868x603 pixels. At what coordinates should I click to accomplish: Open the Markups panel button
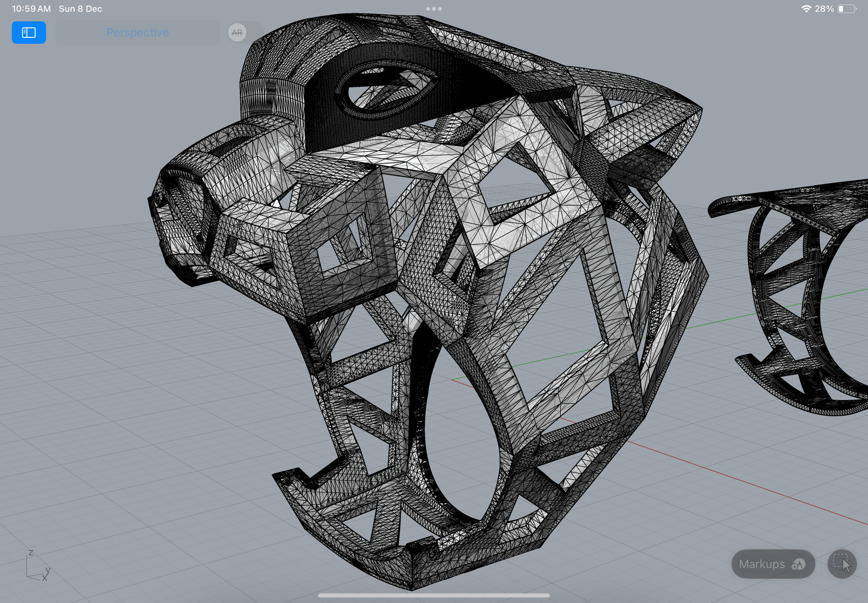pos(762,564)
